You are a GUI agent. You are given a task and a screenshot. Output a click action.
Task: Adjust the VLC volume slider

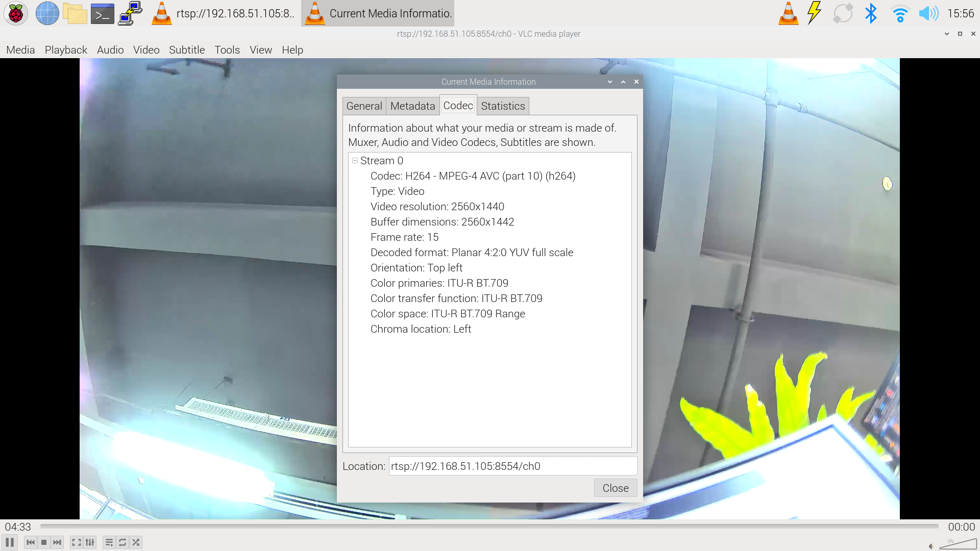(958, 544)
